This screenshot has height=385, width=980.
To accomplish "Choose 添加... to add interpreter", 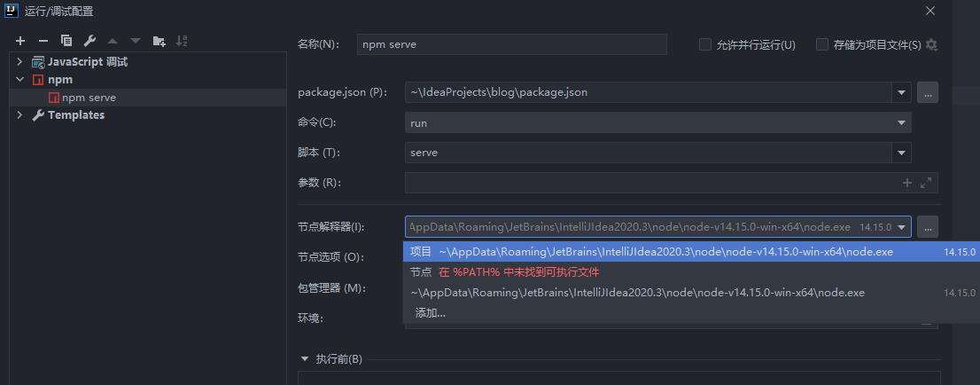I will pyautogui.click(x=691, y=312).
